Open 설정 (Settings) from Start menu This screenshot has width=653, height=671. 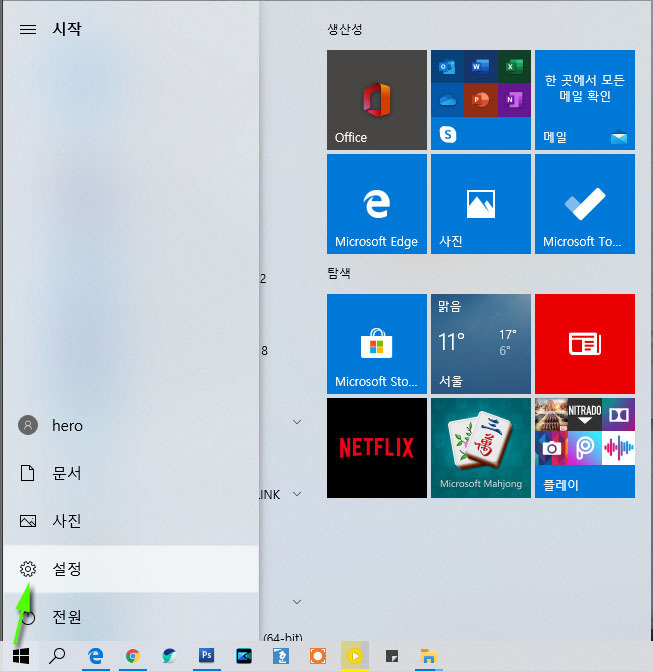(x=131, y=569)
